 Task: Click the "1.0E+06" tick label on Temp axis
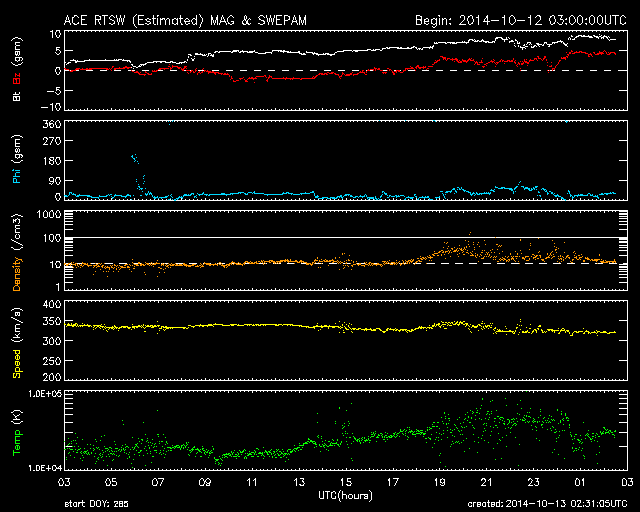(45, 394)
